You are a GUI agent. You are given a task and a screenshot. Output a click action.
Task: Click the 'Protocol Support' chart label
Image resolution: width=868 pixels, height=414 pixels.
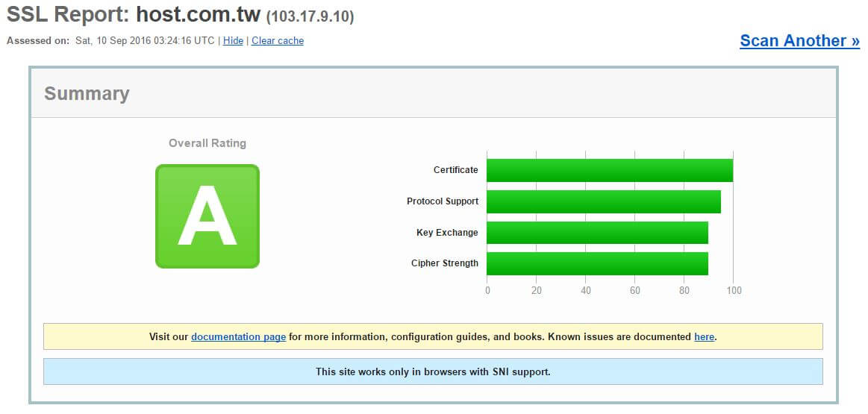pyautogui.click(x=443, y=201)
